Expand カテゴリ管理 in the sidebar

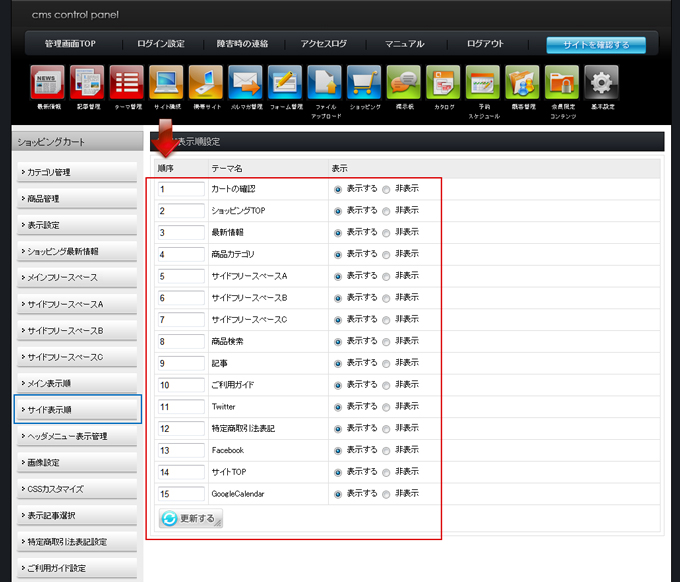pyautogui.click(x=77, y=172)
